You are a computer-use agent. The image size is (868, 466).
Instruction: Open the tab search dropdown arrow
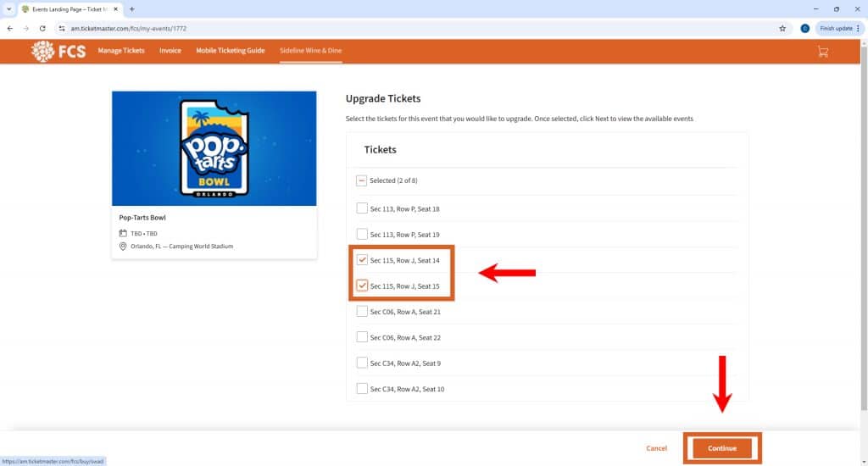8,8
